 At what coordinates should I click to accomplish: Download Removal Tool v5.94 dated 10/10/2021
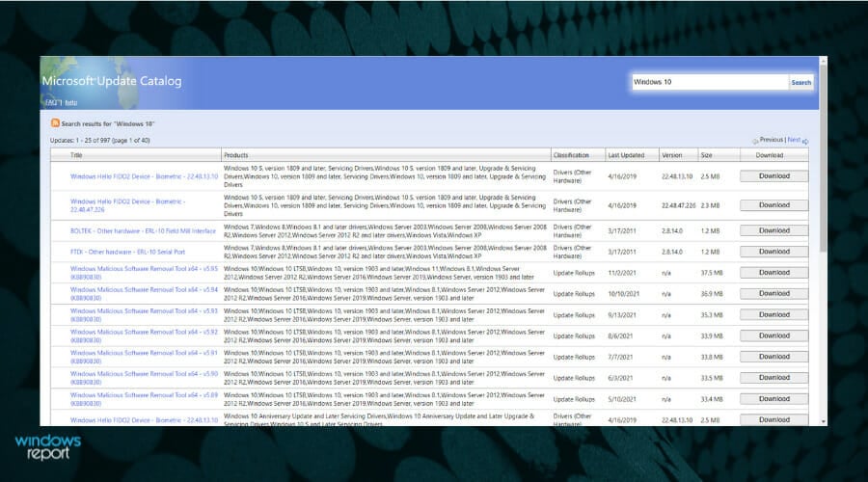point(773,294)
